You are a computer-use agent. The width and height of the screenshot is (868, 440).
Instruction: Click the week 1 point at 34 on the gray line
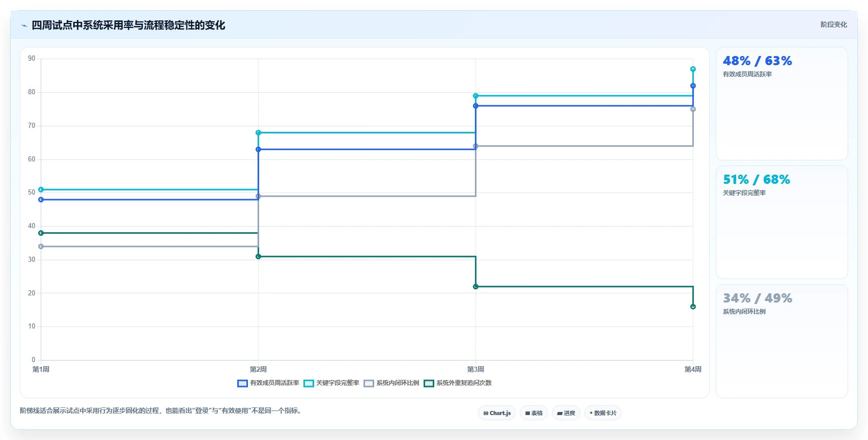point(41,246)
